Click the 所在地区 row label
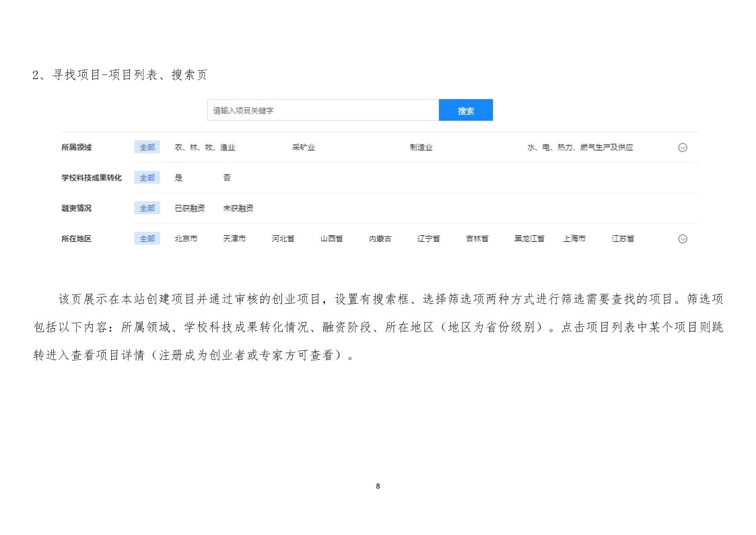Screen dimensions: 756x535 (x=76, y=239)
